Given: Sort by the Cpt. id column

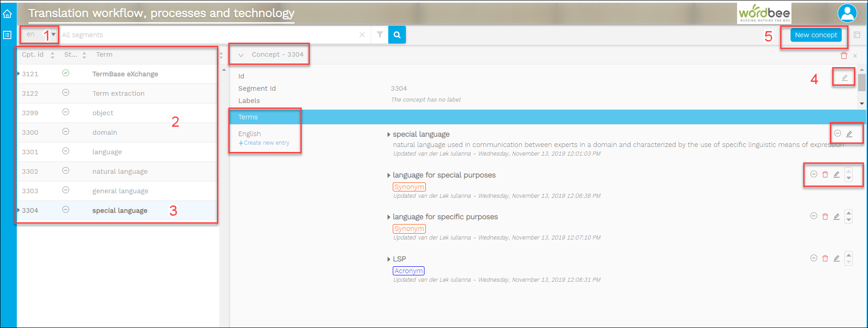Looking at the screenshot, I should (x=53, y=55).
